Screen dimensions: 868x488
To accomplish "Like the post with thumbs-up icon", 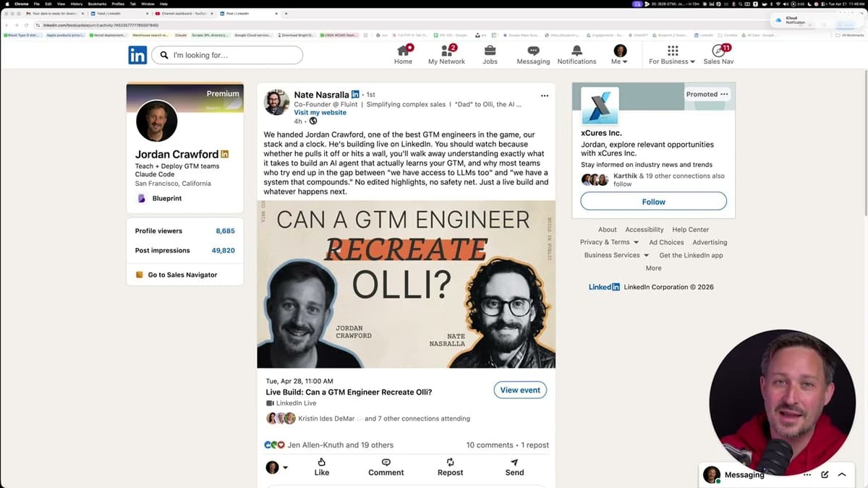I will point(322,466).
